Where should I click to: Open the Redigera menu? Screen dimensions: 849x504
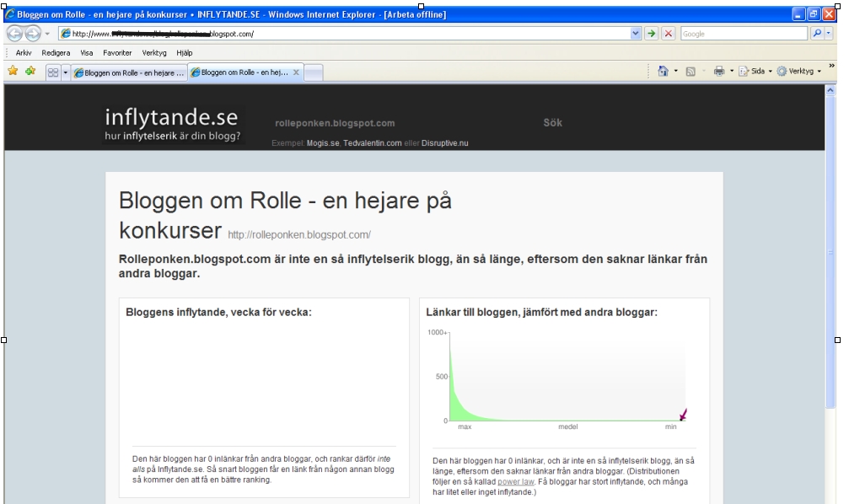click(x=56, y=53)
